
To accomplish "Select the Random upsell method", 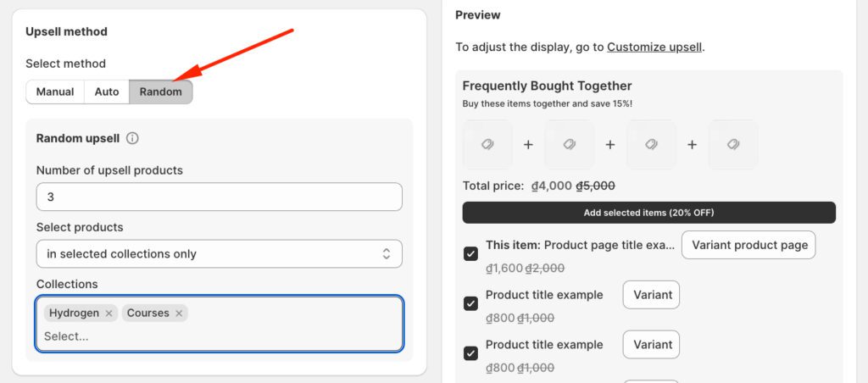I will click(x=161, y=92).
